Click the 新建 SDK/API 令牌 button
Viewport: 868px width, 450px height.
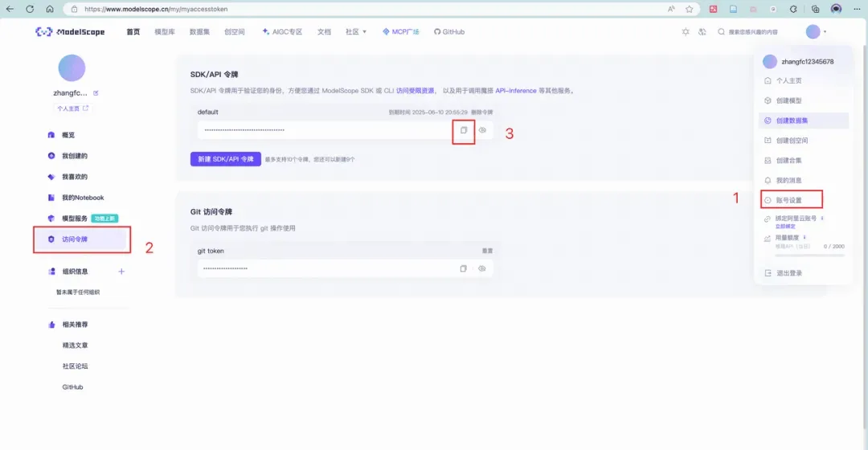point(225,159)
